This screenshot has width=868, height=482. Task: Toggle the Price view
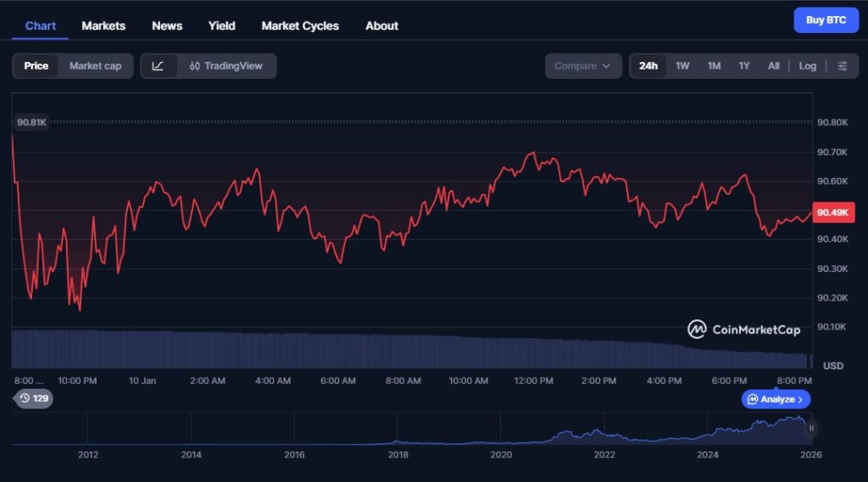click(36, 66)
